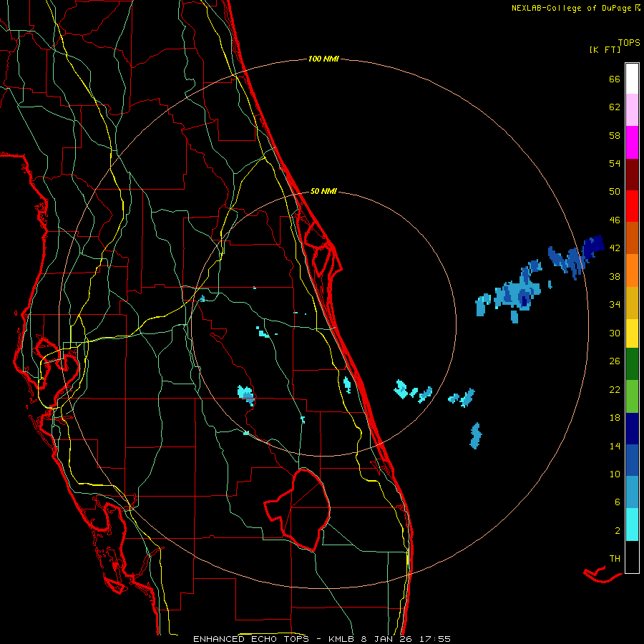Viewport: 644px width, 644px height.
Task: Click the dark maroon legend swatch
Action: [x=632, y=175]
